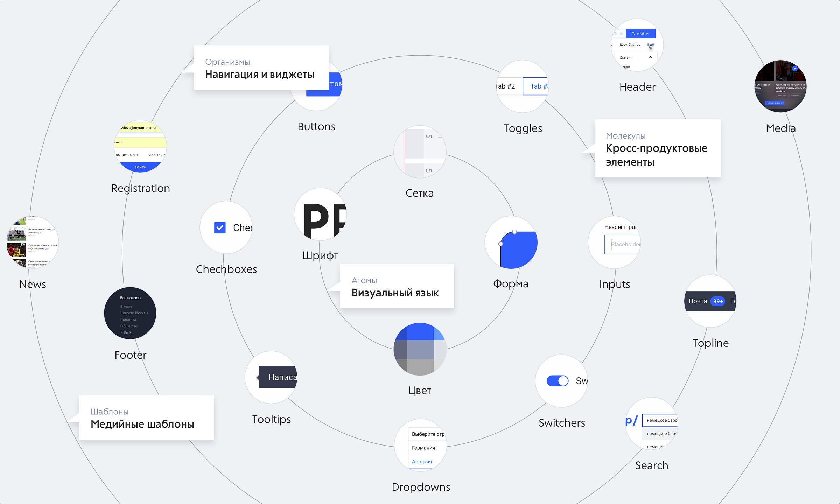Viewport: 840px width, 504px height.
Task: Click the gray bottom swatch in Цвет circle
Action: pyautogui.click(x=420, y=367)
